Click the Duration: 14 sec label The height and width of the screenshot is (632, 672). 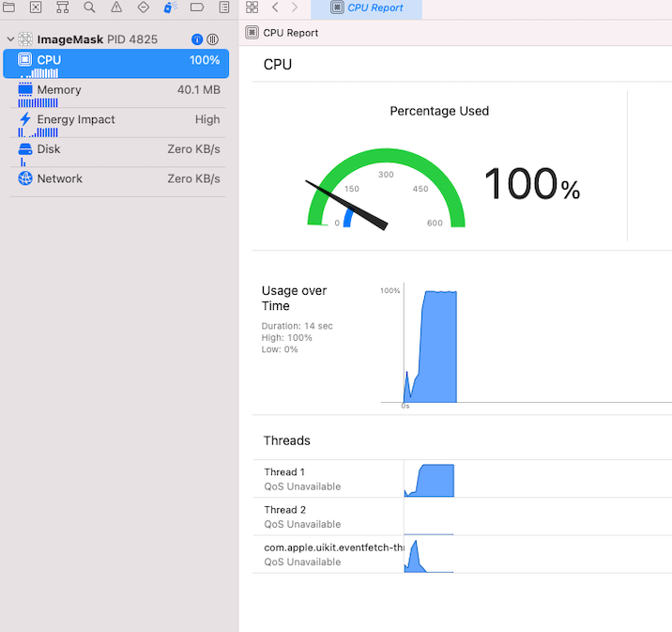[x=297, y=326]
